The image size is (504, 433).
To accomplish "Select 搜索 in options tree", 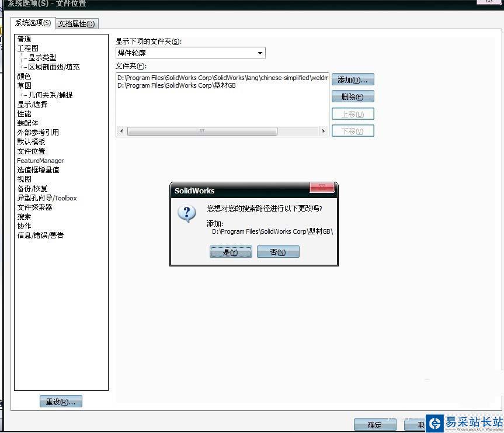I will [x=24, y=216].
